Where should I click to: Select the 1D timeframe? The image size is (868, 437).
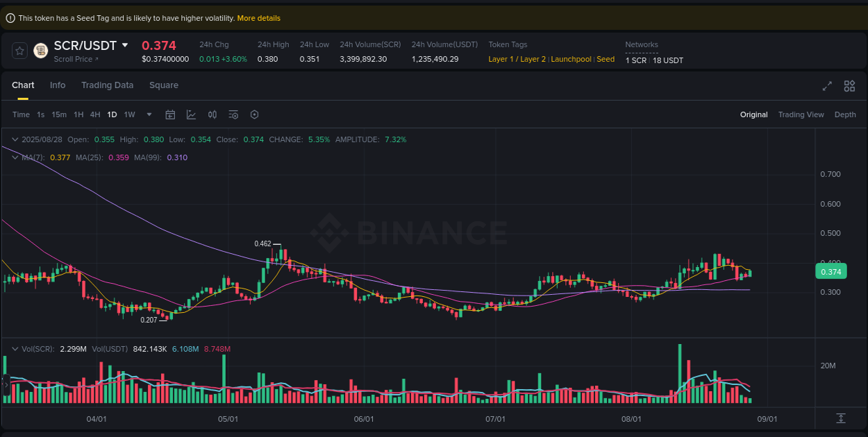[112, 114]
